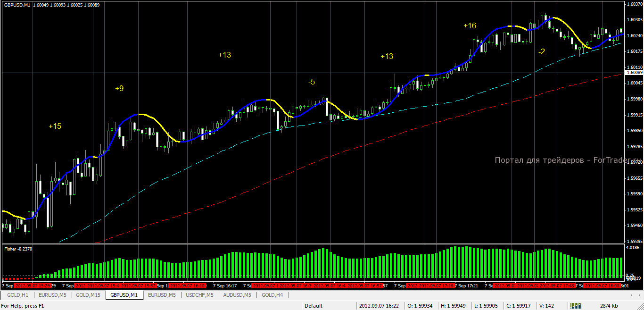Click the 28/4 kb traffic indicator

coord(609,306)
